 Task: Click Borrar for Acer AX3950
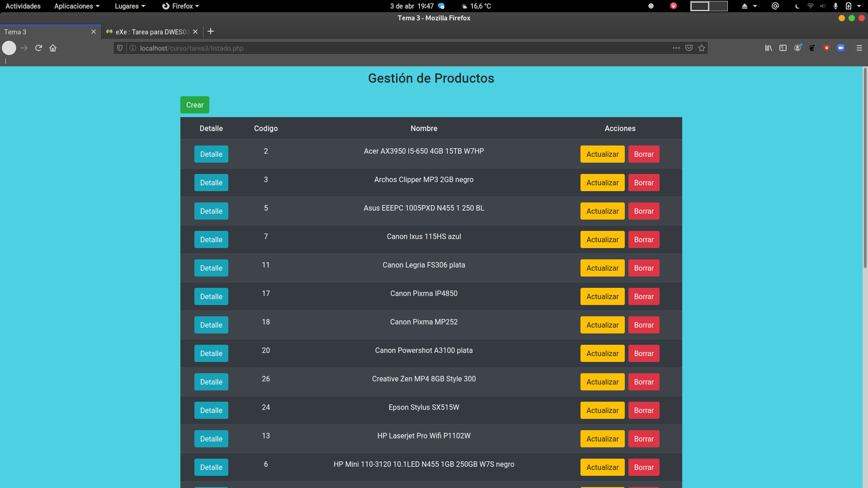tap(644, 154)
